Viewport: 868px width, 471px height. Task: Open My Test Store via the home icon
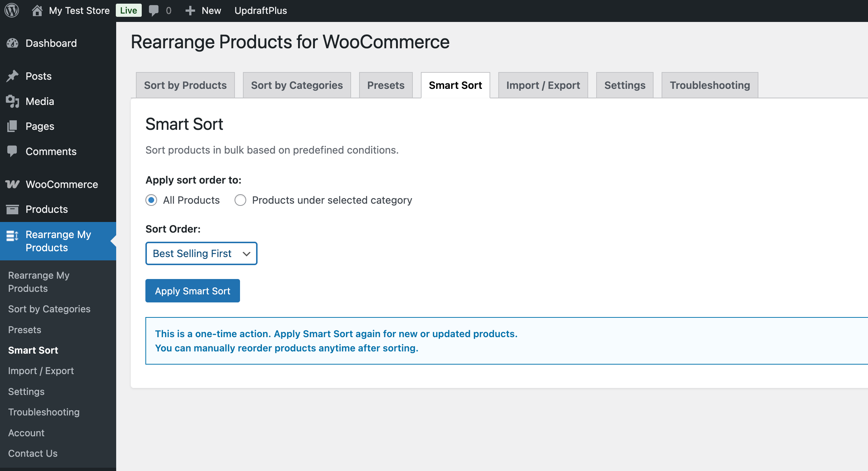click(x=38, y=10)
